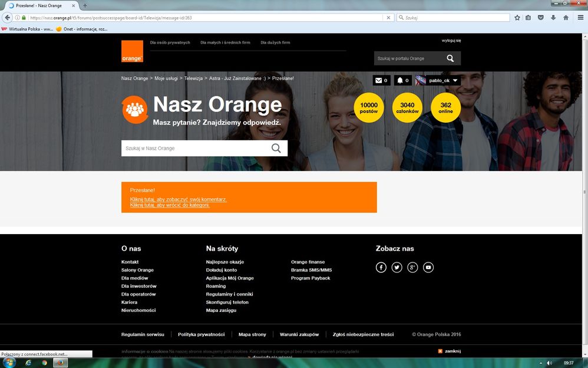Open the YouTube icon under Zobacz nas
This screenshot has width=588, height=368.
428,267
